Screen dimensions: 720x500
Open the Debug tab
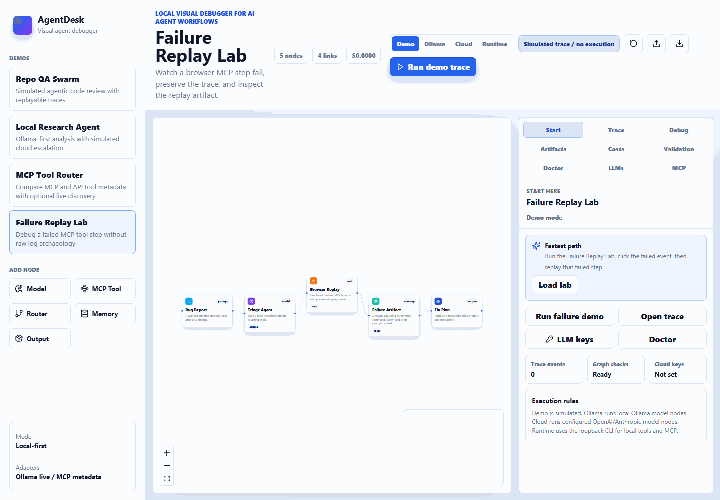click(679, 130)
